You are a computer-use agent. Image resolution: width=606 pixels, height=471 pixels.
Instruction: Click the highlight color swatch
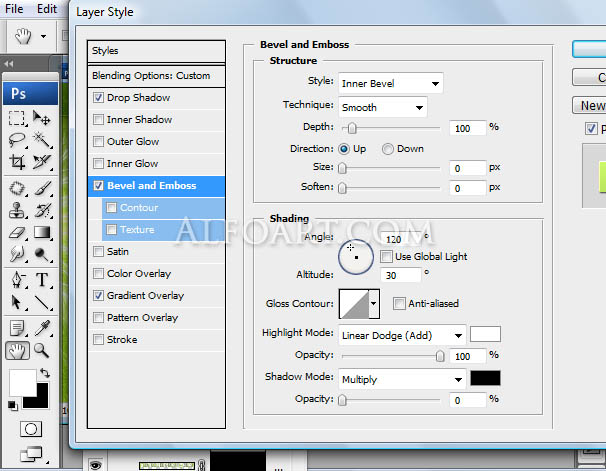pyautogui.click(x=485, y=334)
